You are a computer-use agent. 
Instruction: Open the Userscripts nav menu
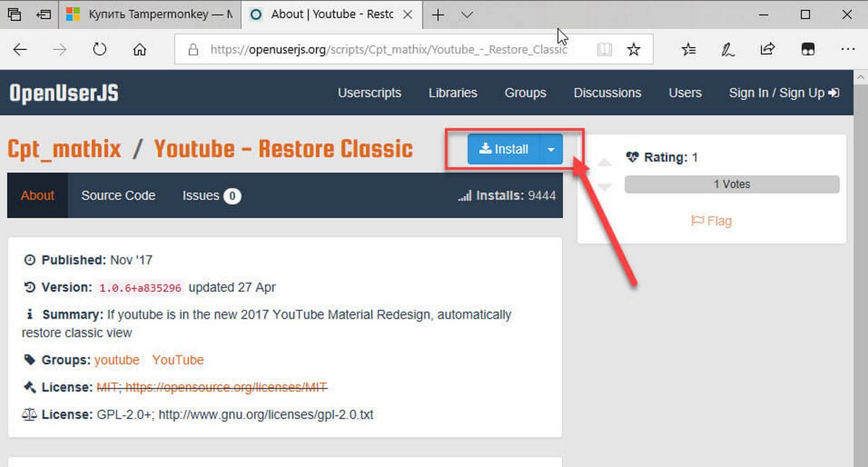(370, 93)
